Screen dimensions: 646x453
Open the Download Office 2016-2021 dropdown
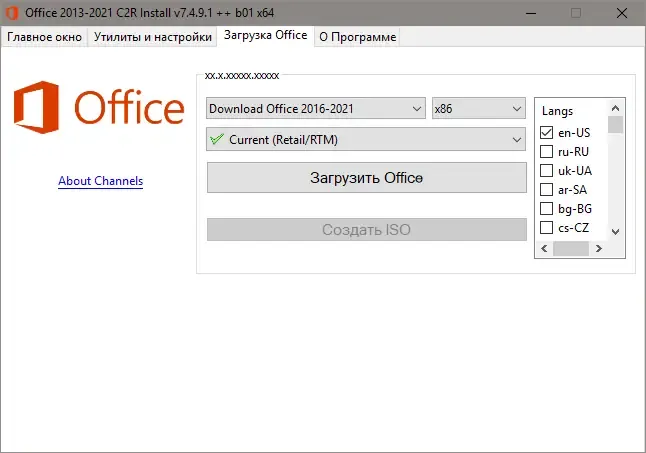316,109
